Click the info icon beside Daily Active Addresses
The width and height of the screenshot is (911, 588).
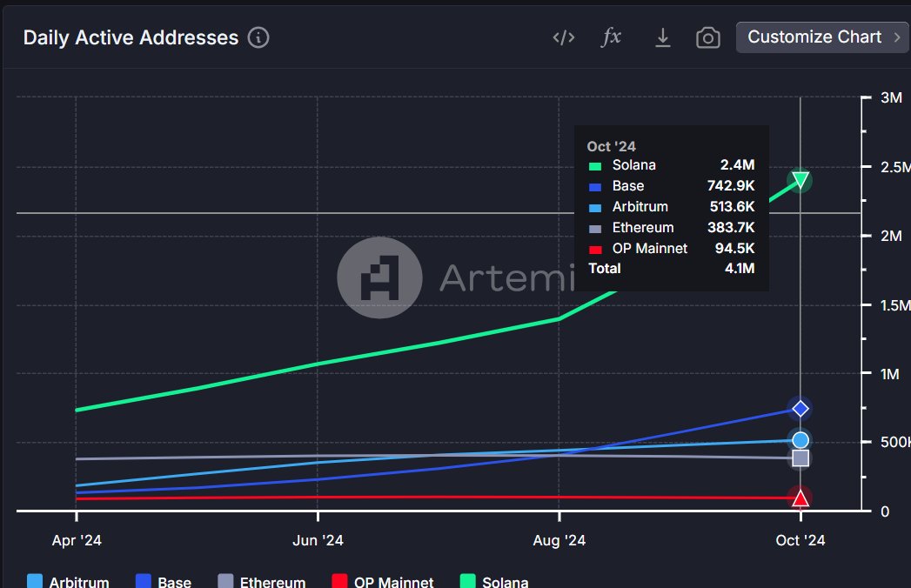tap(258, 37)
